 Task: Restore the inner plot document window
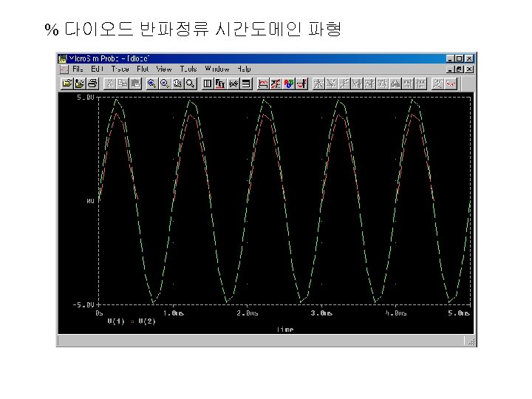[459, 69]
